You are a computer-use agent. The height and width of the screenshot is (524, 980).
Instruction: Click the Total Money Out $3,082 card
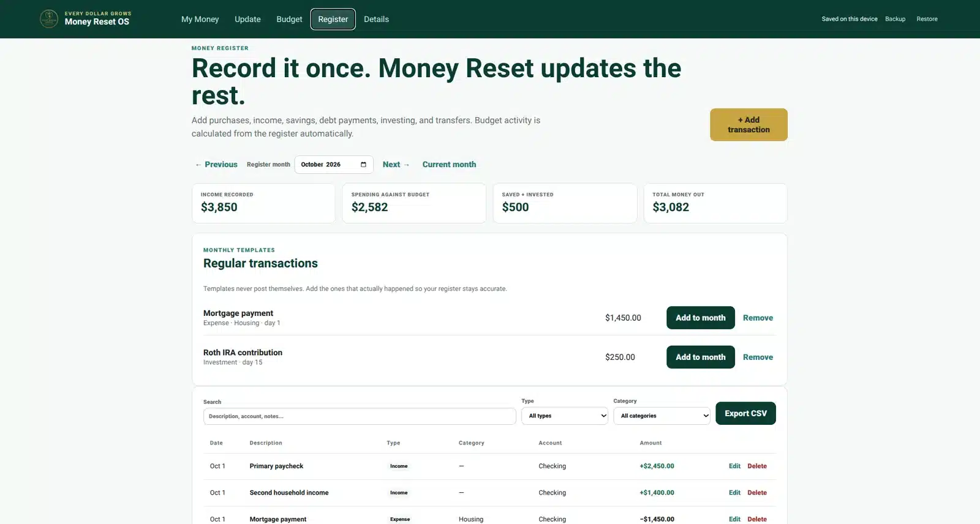tap(715, 203)
